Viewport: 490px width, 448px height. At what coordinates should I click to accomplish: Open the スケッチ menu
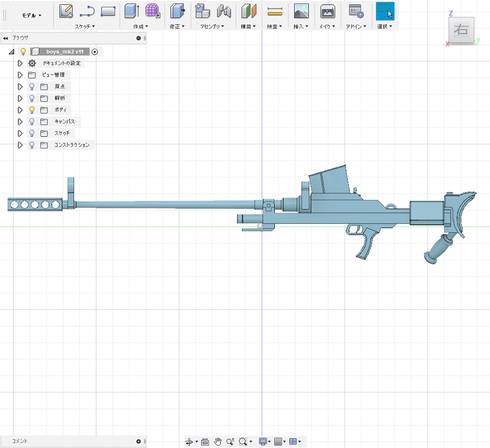coord(85,26)
